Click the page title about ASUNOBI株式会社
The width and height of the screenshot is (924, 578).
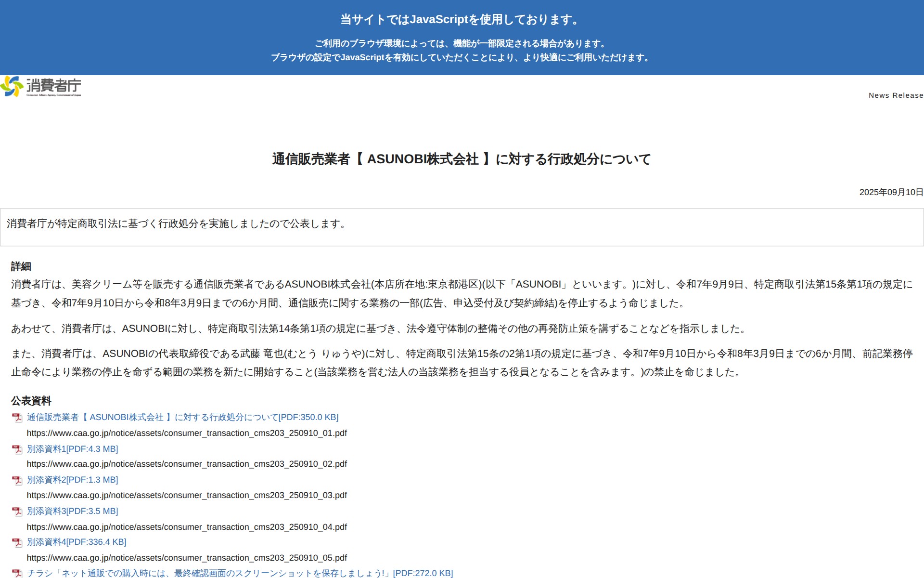click(462, 159)
